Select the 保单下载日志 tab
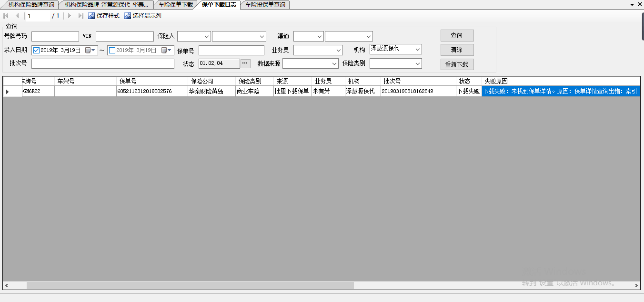The image size is (644, 302). click(x=219, y=5)
